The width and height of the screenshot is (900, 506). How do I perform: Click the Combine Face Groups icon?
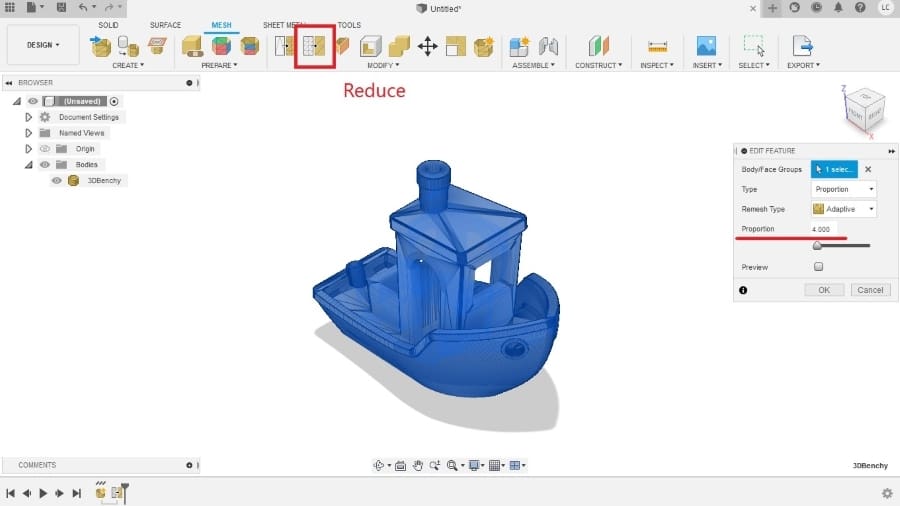point(250,46)
